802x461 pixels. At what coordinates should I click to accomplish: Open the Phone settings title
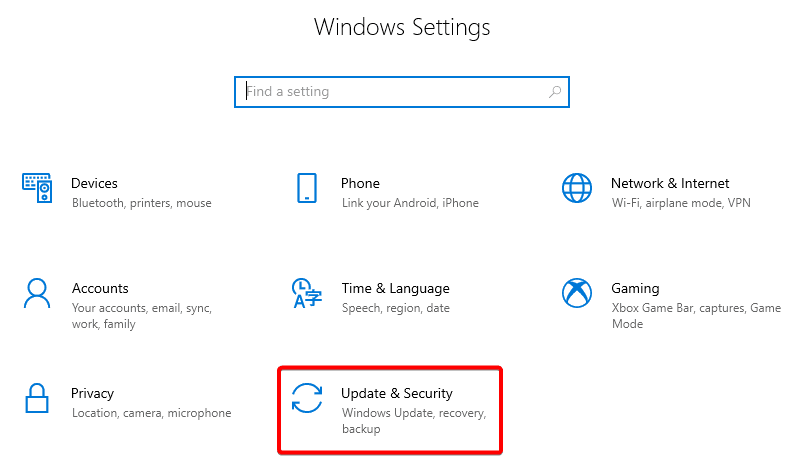[x=360, y=183]
